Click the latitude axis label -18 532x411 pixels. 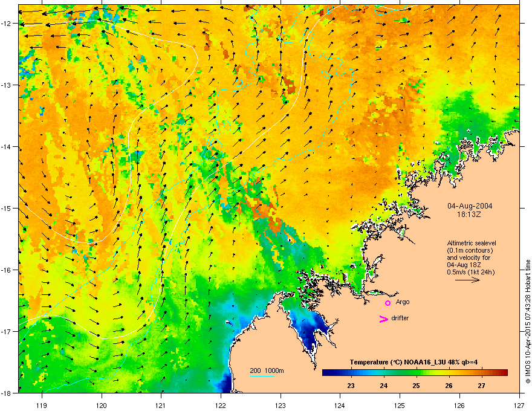coord(6,393)
